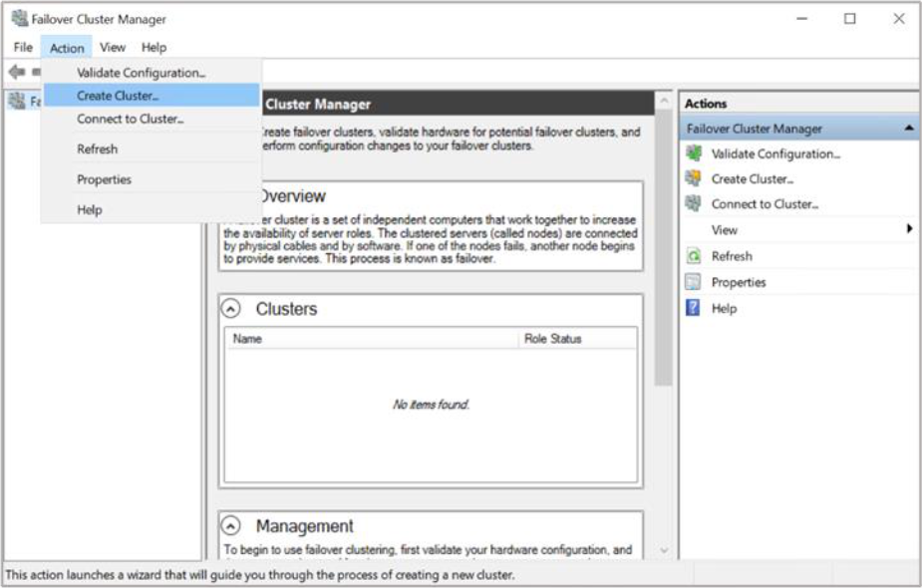Click the Failover Cluster Manager title bar icon
The height and width of the screenshot is (588, 922).
[x=18, y=19]
